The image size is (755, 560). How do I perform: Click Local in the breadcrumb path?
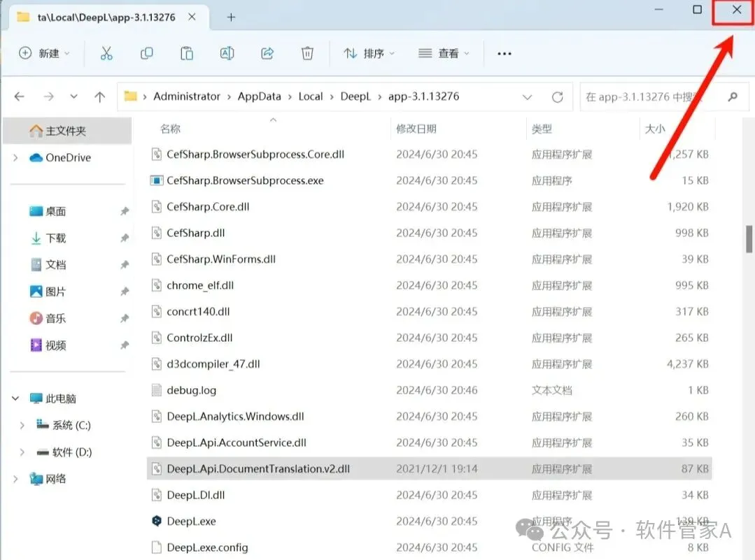pyautogui.click(x=311, y=96)
